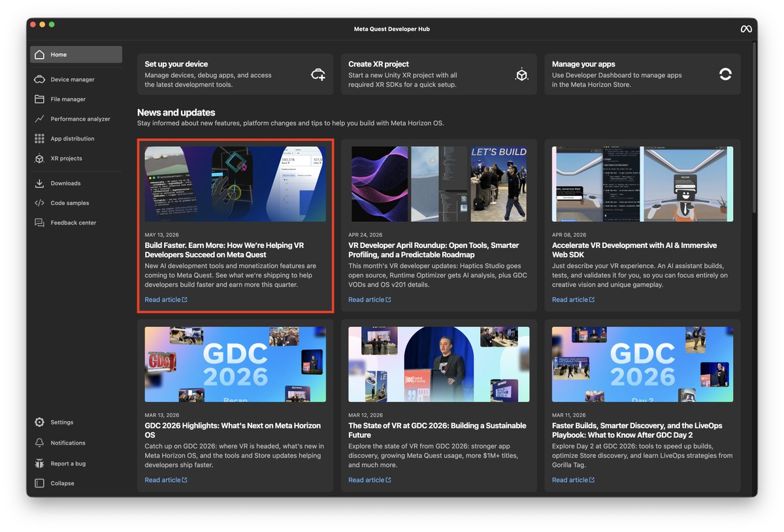Click the Report a bug label
Viewport: 784px width, 532px height.
pyautogui.click(x=69, y=463)
